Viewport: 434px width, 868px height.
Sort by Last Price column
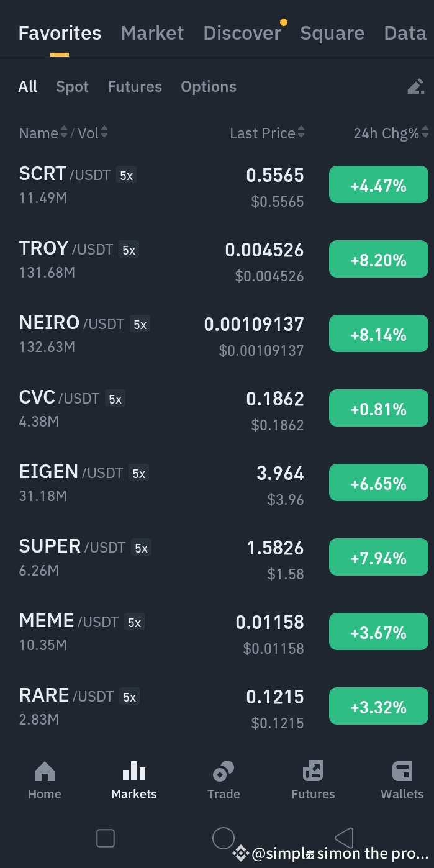pyautogui.click(x=266, y=133)
